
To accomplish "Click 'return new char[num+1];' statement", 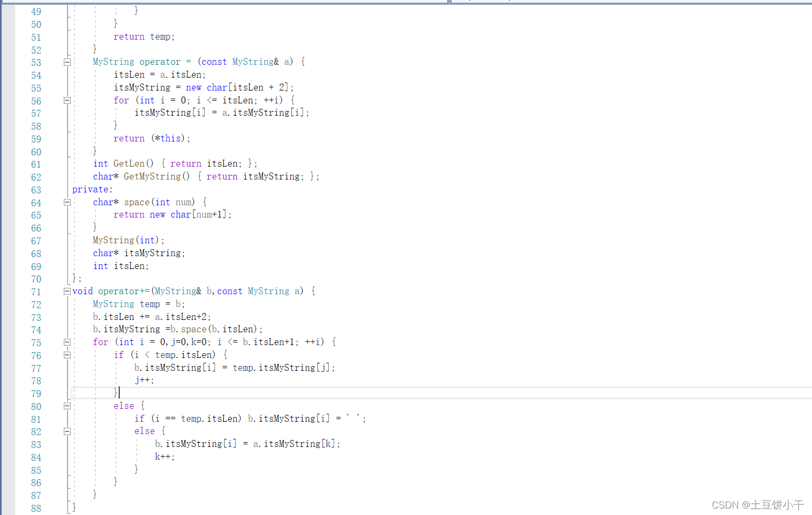I will [172, 214].
